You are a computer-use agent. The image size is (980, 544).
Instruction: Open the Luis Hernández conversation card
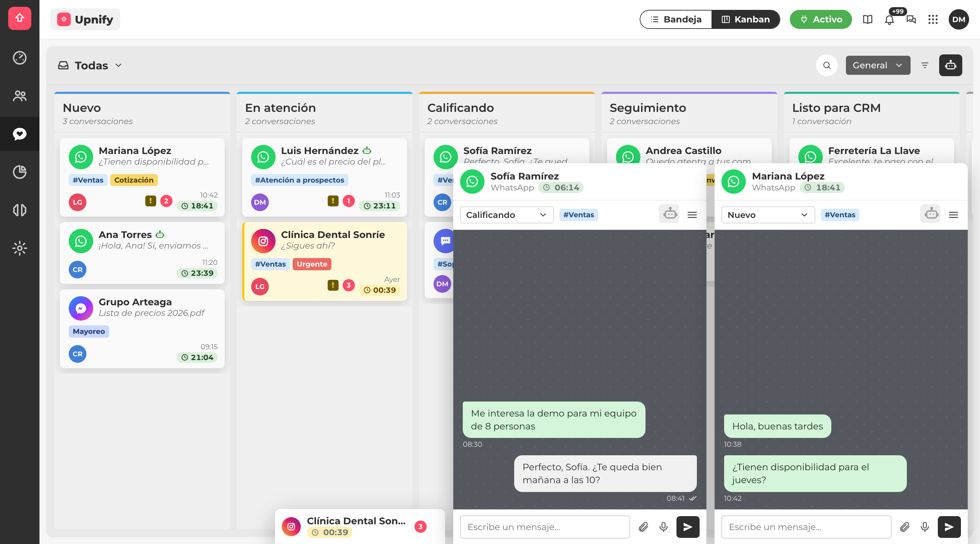click(325, 177)
